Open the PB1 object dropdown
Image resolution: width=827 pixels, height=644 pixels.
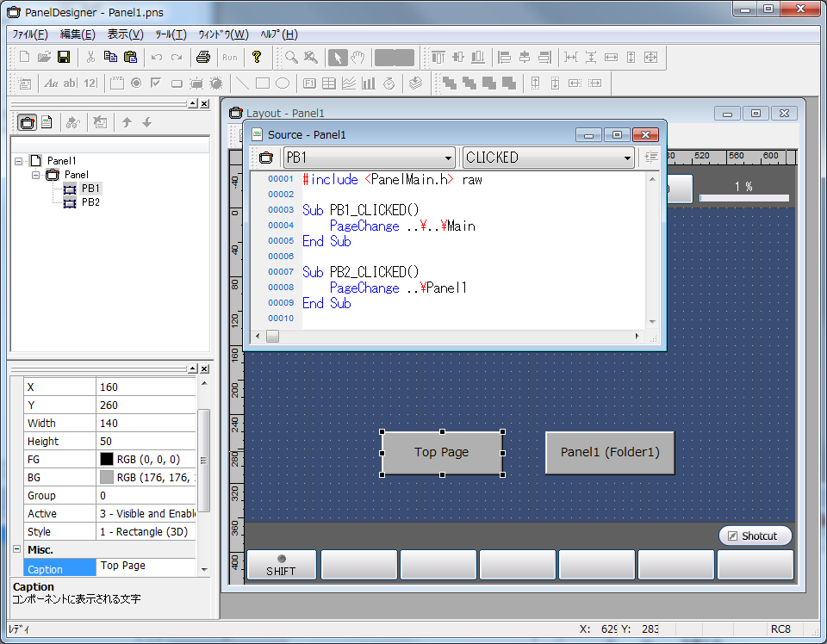[x=448, y=158]
